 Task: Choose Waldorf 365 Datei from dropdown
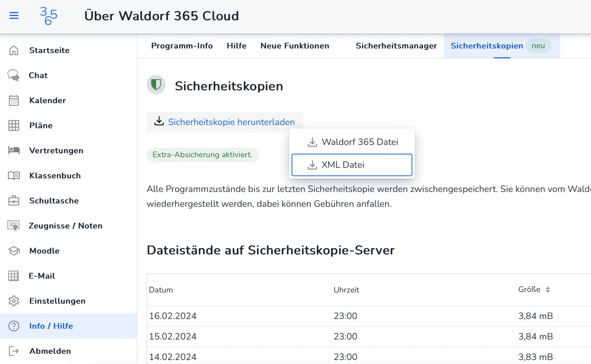click(352, 142)
